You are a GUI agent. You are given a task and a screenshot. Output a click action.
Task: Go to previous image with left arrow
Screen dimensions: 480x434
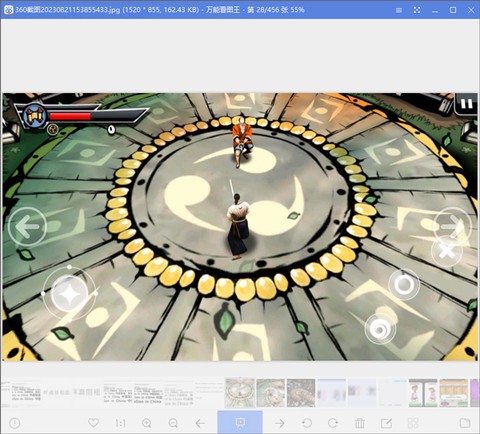coord(200,423)
